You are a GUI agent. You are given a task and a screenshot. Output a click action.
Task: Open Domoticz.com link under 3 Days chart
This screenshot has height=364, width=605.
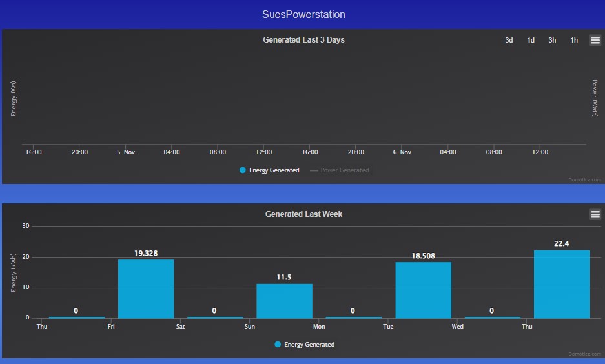coord(585,180)
